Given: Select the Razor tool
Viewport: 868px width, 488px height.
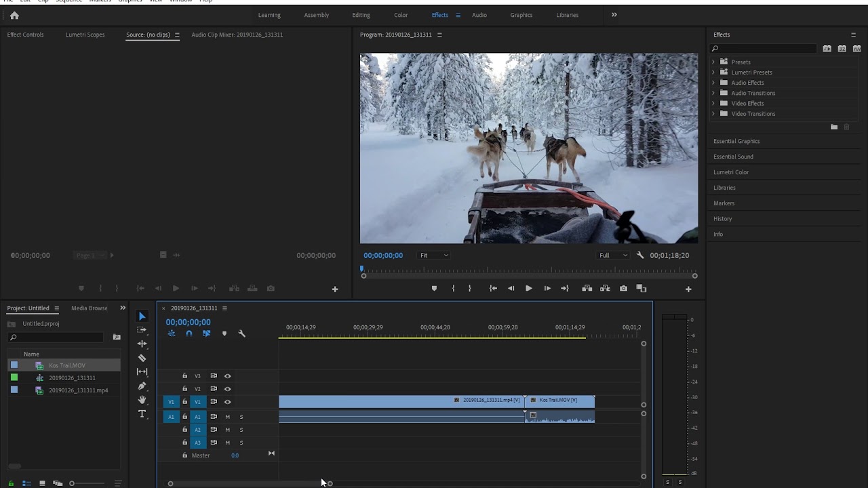Looking at the screenshot, I should pyautogui.click(x=142, y=358).
